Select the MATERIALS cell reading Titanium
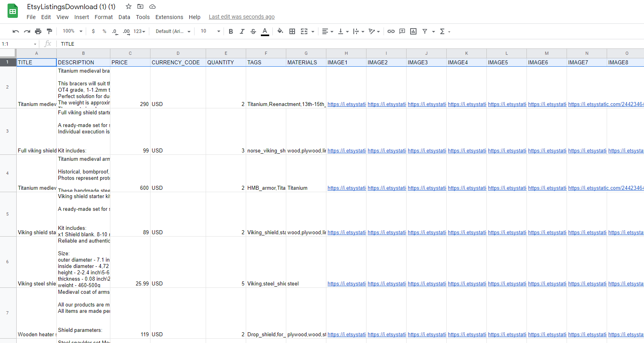Viewport: 644px width, 343px height. tap(306, 173)
